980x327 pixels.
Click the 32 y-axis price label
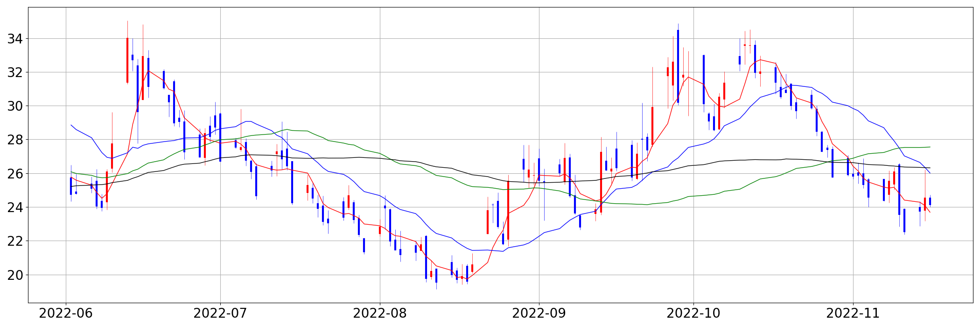pyautogui.click(x=15, y=72)
